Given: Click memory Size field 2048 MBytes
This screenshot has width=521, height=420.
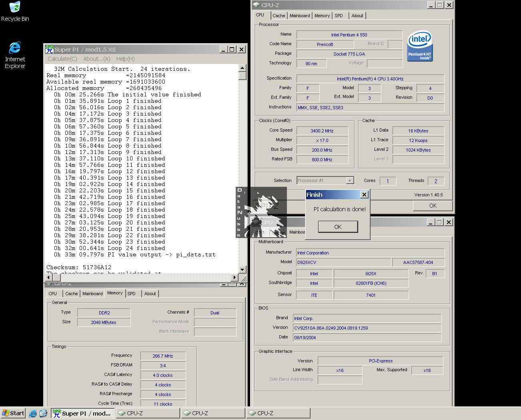Looking at the screenshot, I should click(x=104, y=322).
